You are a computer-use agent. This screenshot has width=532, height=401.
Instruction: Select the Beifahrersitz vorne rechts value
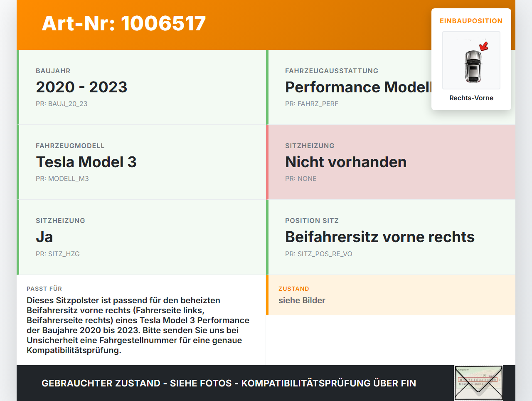(x=380, y=237)
